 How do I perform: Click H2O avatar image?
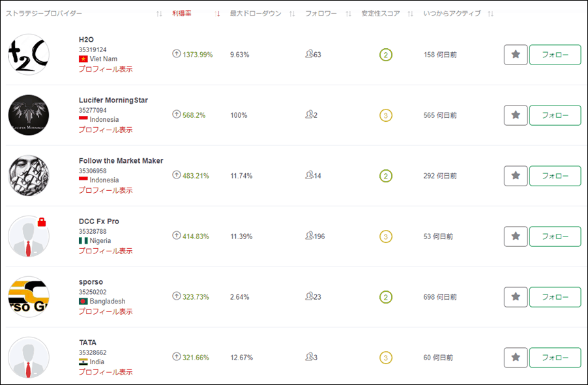[x=29, y=55]
